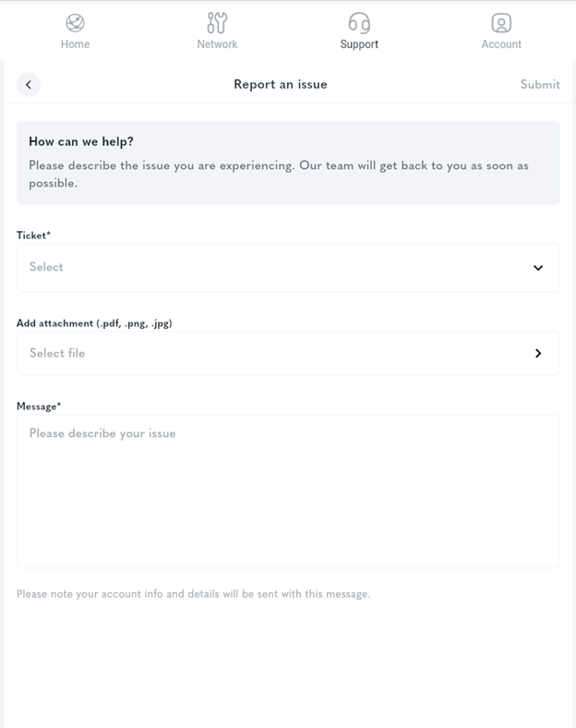
Task: Click the account info footnote text
Action: point(193,594)
